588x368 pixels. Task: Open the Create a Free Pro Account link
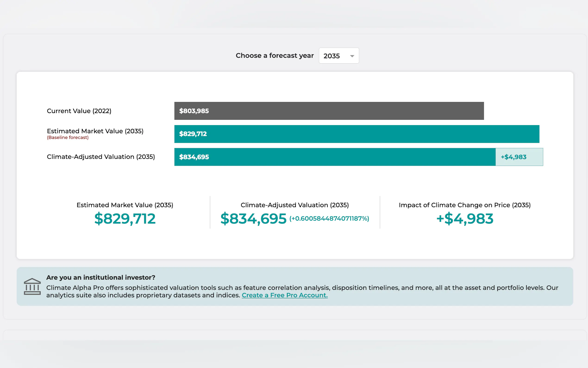[285, 295]
